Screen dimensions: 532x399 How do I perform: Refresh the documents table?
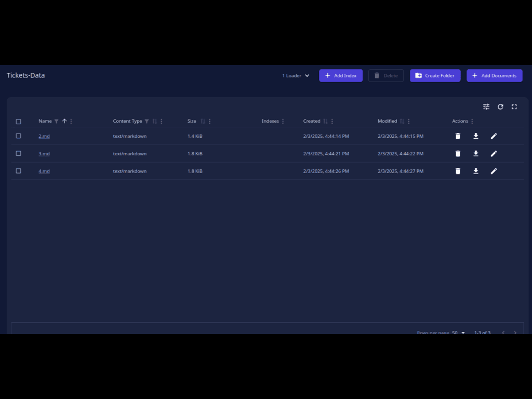[x=500, y=107]
